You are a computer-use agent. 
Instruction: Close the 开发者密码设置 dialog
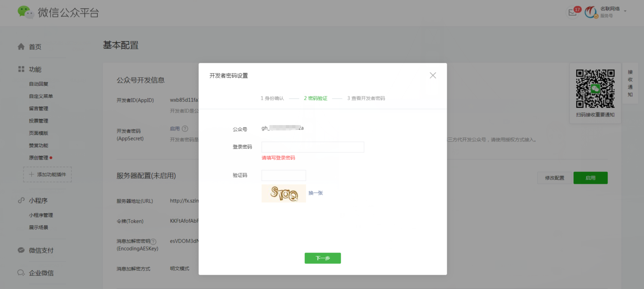[x=433, y=76]
